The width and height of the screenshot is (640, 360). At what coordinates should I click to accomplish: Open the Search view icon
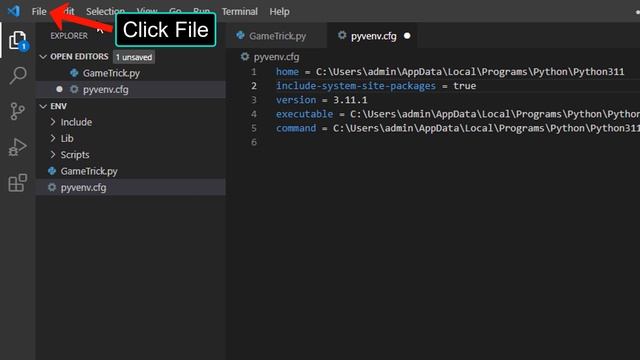click(18, 76)
